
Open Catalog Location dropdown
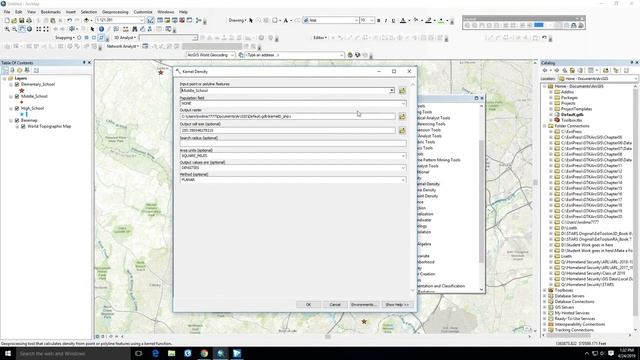(x=637, y=78)
